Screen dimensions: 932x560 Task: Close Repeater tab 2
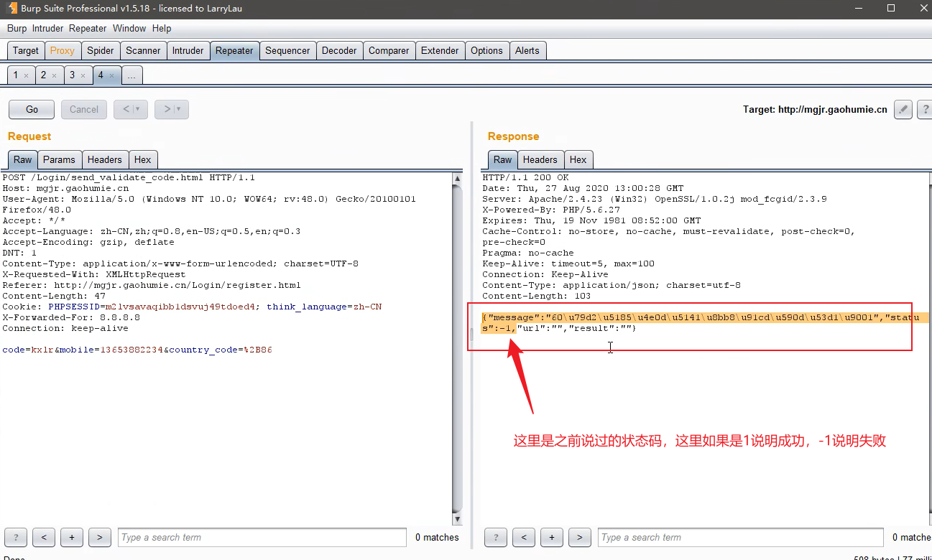point(54,75)
